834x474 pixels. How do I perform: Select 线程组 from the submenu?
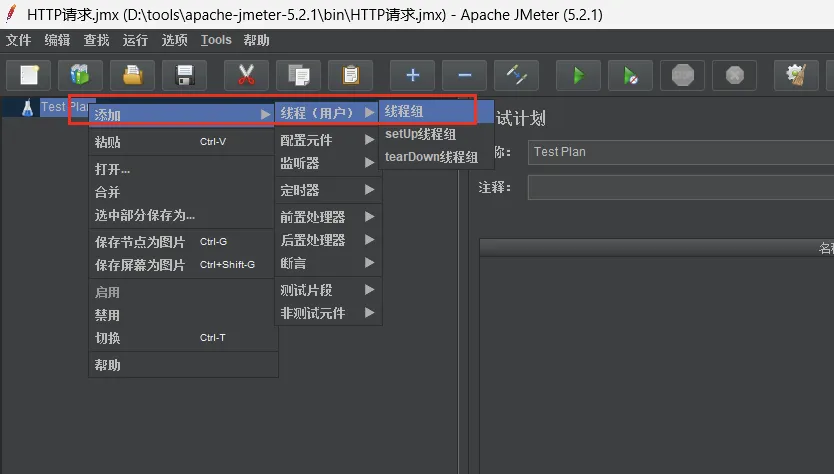(436, 112)
